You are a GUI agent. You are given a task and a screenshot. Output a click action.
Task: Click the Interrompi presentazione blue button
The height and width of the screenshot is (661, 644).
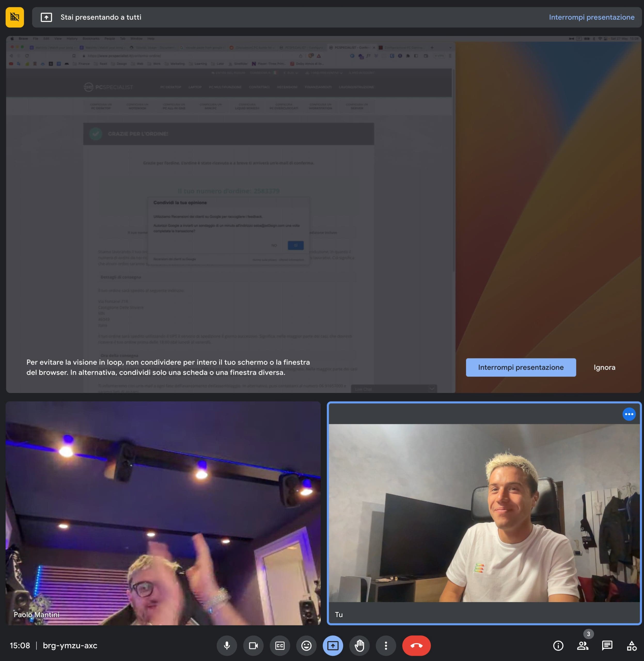point(521,367)
